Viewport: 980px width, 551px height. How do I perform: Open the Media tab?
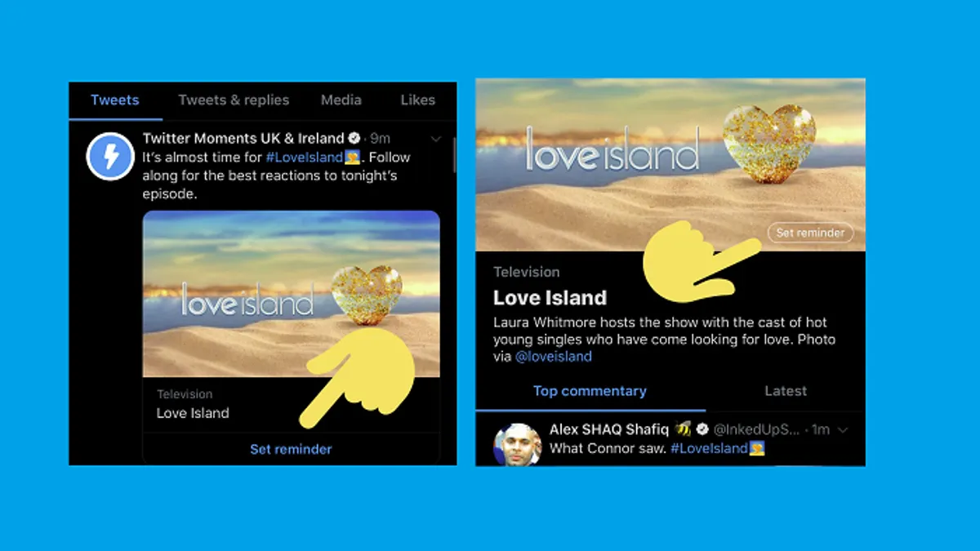(341, 100)
